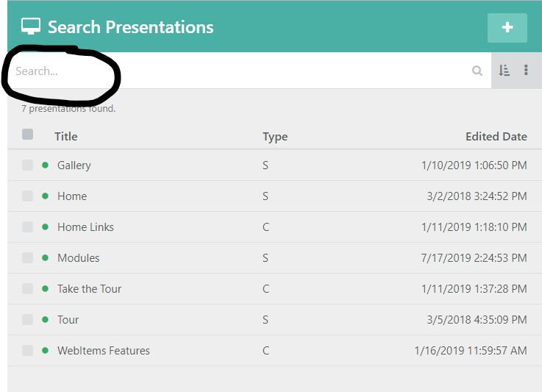The image size is (542, 392).
Task: Click green status dot beside WebItems Features
Action: point(45,350)
